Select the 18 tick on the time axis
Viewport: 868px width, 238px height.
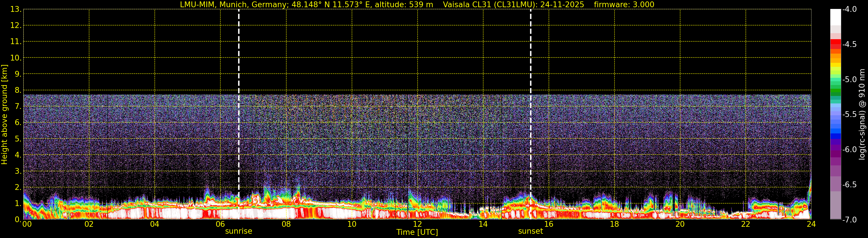point(614,224)
